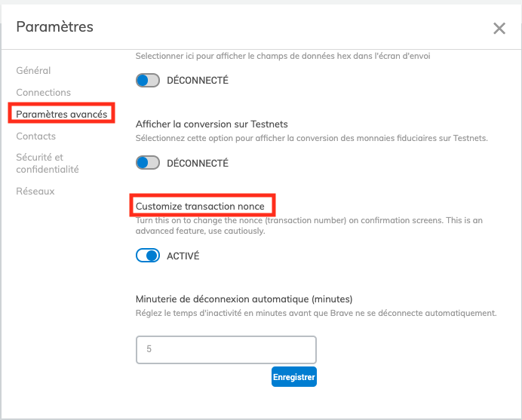Click the Minuterie de déconnexion automatique heading

244,299
